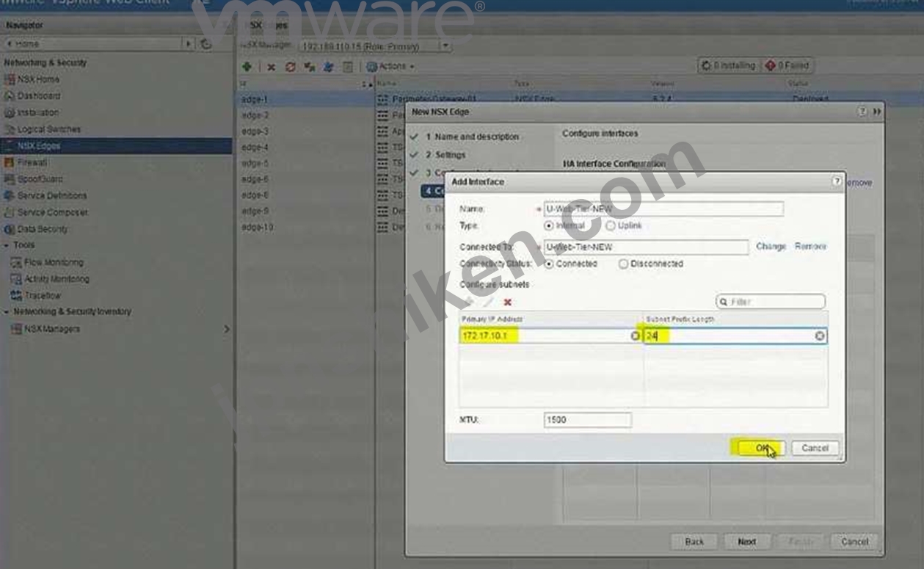Viewport: 924px width, 569px height.
Task: Click the delete X icon in the NSX Edges toolbar
Action: pos(271,66)
